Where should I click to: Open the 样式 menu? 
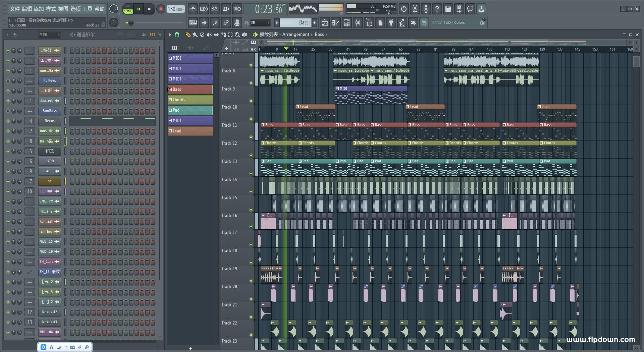(x=51, y=9)
